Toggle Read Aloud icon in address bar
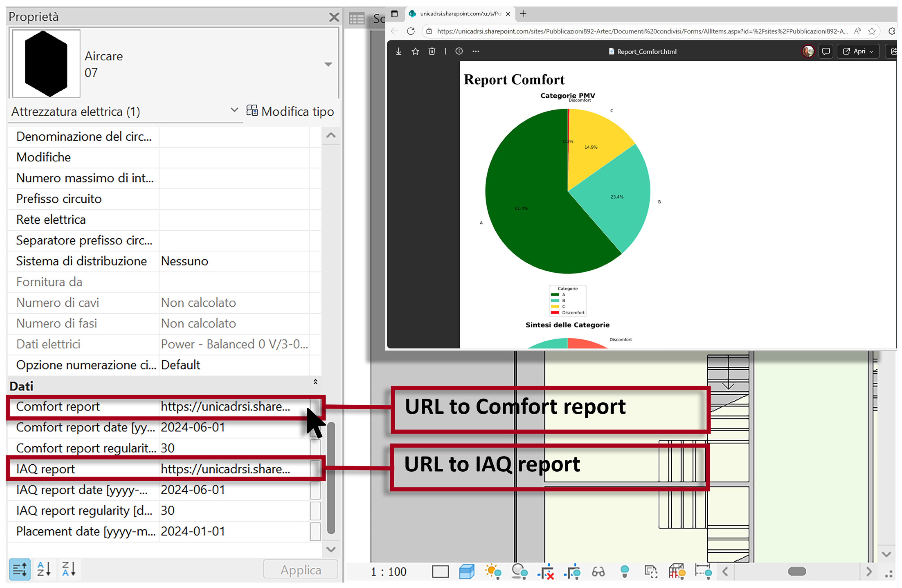The image size is (902, 588). click(857, 31)
